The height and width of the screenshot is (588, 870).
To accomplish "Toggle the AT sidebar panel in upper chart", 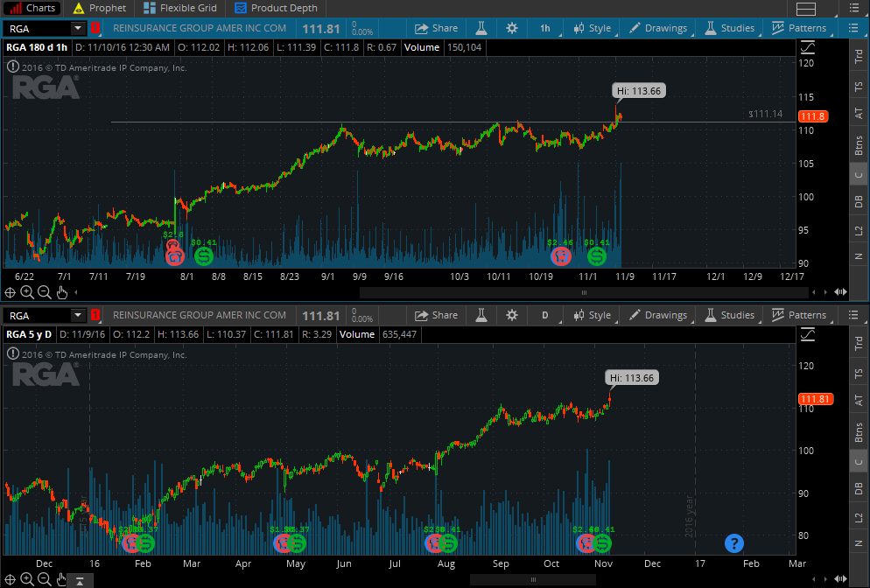I will [x=859, y=113].
